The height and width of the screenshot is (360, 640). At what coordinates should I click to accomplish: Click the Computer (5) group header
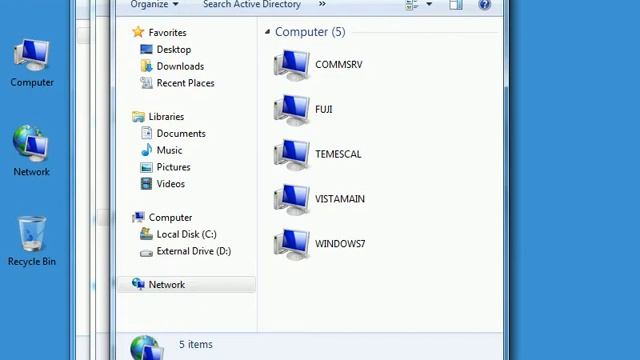310,32
